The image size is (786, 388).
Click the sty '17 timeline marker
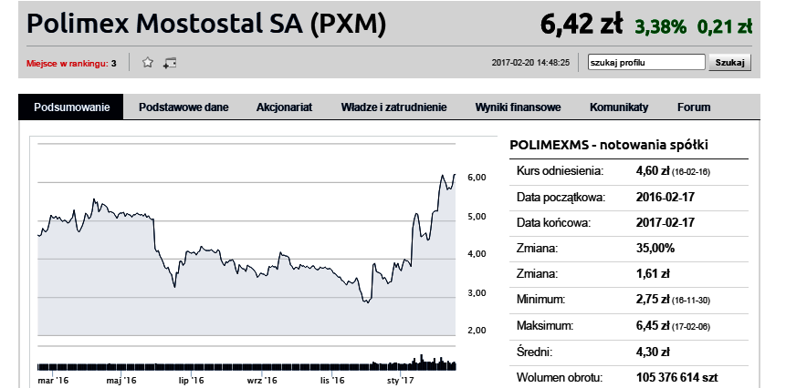coord(401,381)
